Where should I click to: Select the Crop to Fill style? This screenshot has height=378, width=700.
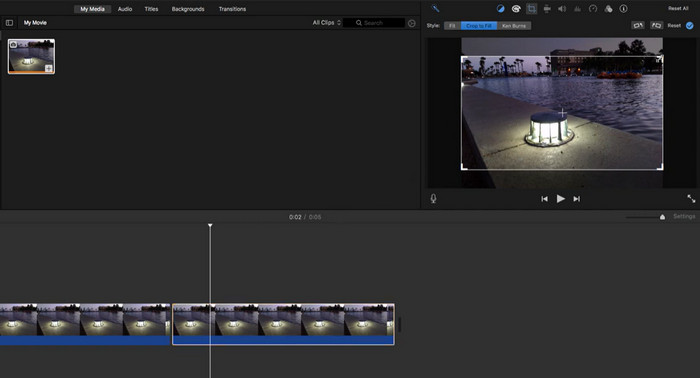479,26
